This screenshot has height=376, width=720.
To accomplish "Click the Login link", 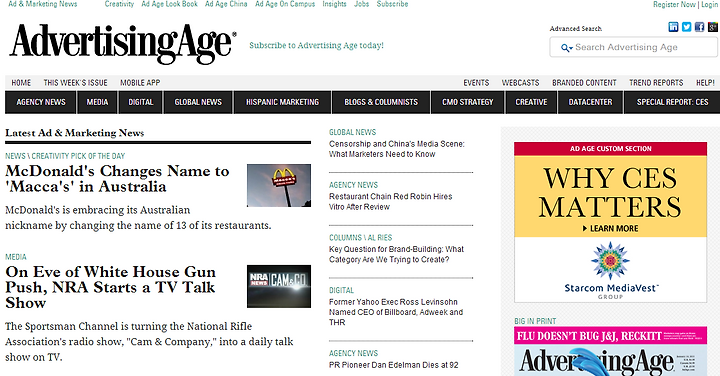I will (709, 4).
